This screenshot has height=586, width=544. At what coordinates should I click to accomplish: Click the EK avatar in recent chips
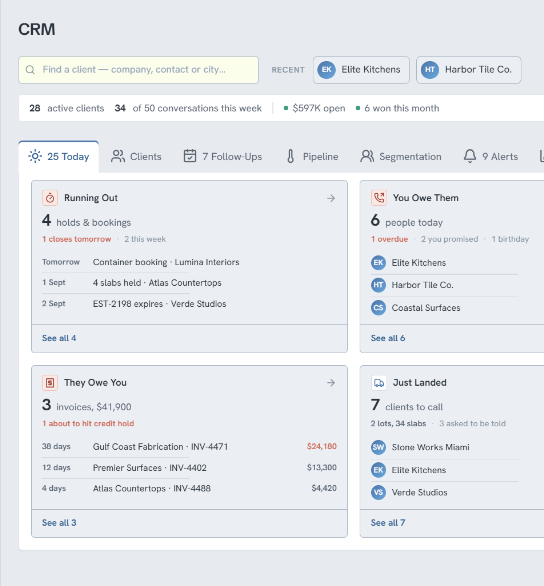tap(326, 70)
